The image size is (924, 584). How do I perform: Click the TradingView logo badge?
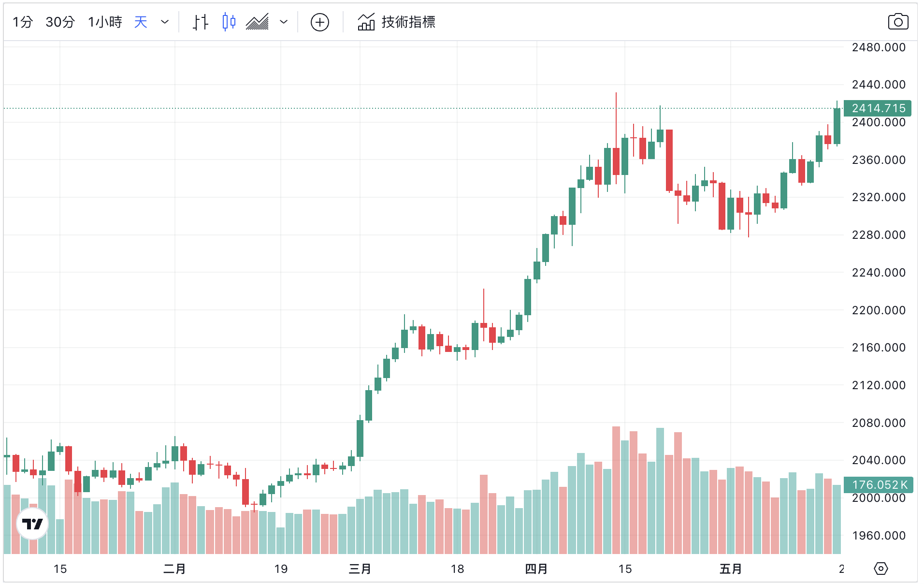coord(32,524)
